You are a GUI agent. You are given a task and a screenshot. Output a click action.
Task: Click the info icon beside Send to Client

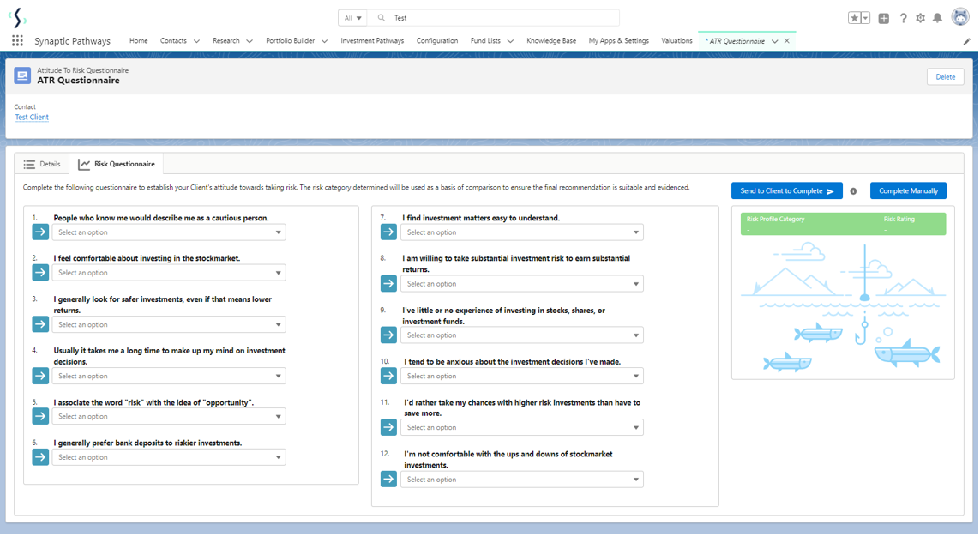pyautogui.click(x=853, y=191)
